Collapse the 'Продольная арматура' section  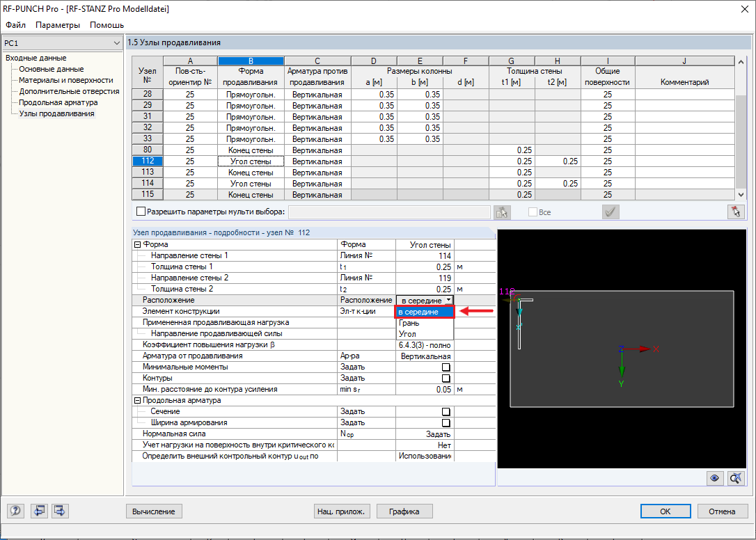click(137, 401)
